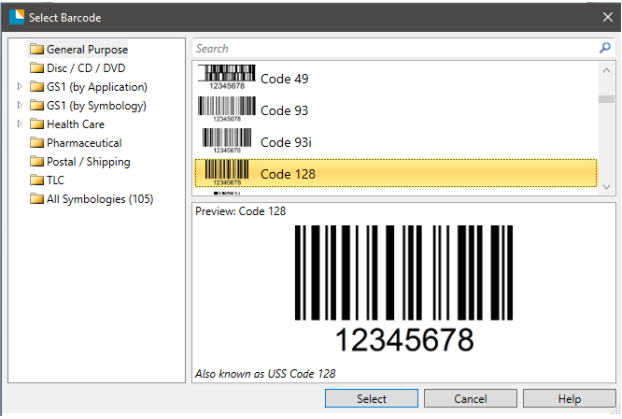Choose the Pharmaceutical category label
This screenshot has width=622, height=419.
tap(84, 143)
